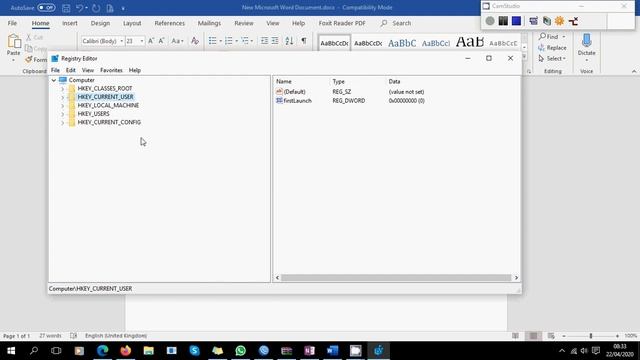Image resolution: width=640 pixels, height=360 pixels.
Task: Switch to Read Mode view in status bar
Action: point(516,336)
